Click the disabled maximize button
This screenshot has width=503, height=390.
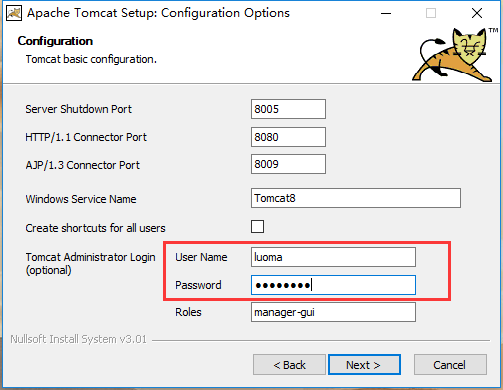tap(431, 13)
